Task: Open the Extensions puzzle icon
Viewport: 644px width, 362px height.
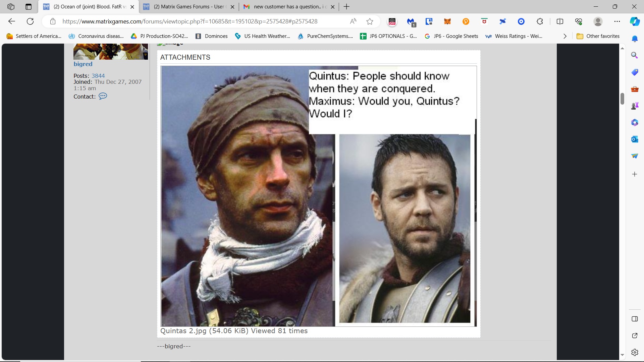Action: (x=540, y=21)
